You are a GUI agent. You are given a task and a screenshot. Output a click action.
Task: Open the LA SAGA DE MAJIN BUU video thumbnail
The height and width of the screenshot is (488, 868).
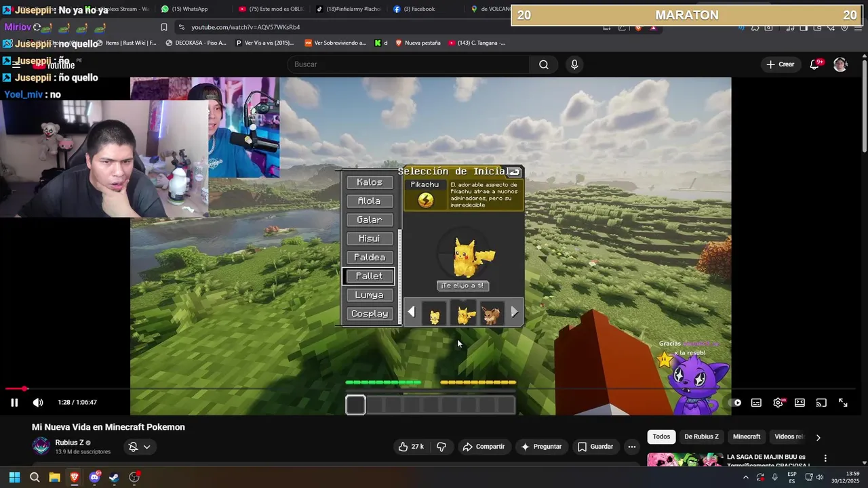pyautogui.click(x=684, y=460)
